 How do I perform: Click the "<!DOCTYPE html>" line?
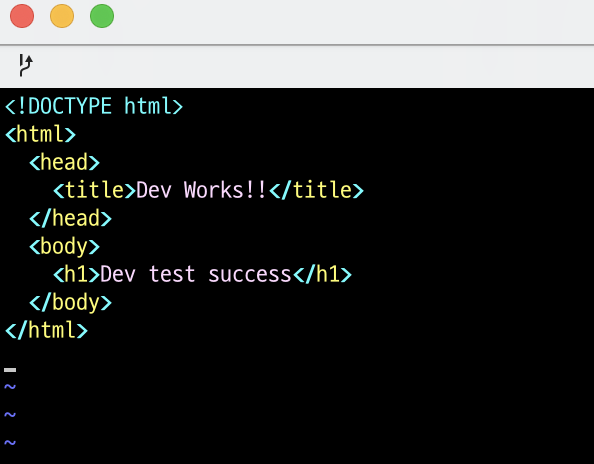point(94,106)
